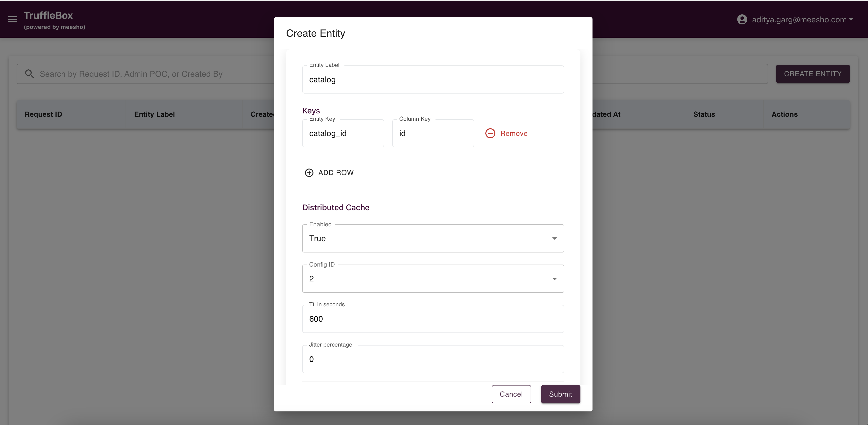
Task: Focus the Entity Key field catalog_id
Action: tap(343, 133)
